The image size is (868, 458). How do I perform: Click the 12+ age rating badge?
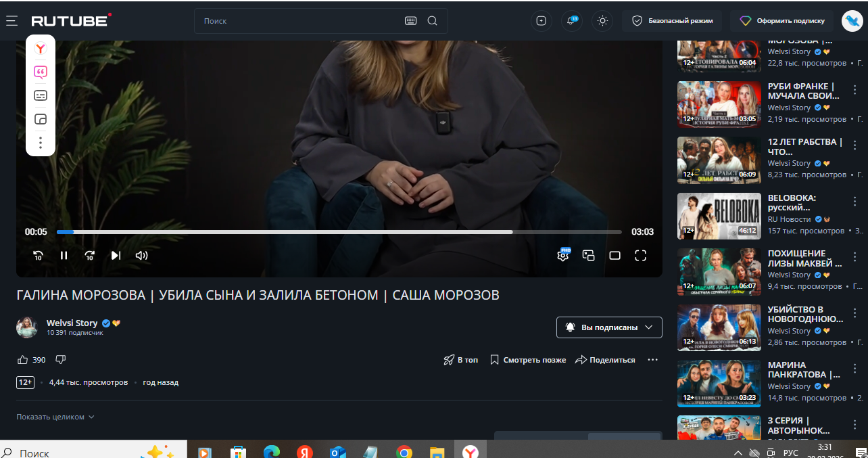click(x=26, y=382)
